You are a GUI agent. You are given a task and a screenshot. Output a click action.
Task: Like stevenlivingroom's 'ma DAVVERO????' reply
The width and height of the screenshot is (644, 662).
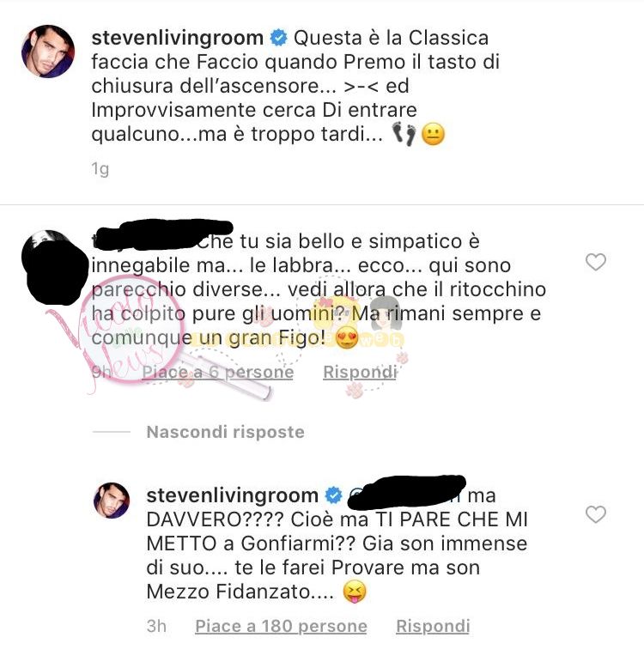[x=595, y=513]
